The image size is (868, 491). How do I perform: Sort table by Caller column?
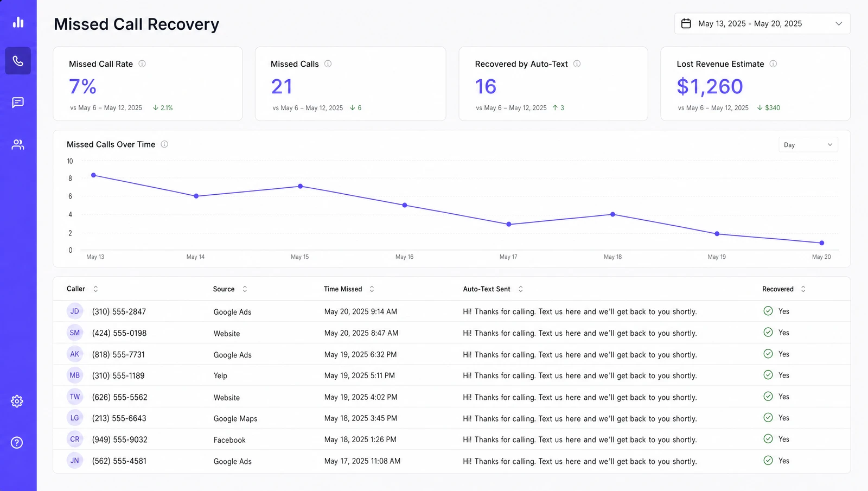point(96,289)
